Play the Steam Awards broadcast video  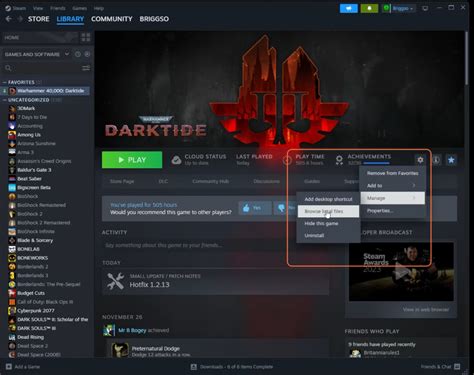401,272
